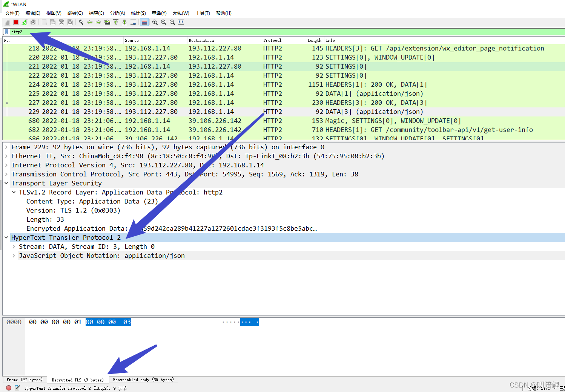Screen dimensions: 565x392
Task: Select Encrypted Application Data line
Action: point(172,228)
